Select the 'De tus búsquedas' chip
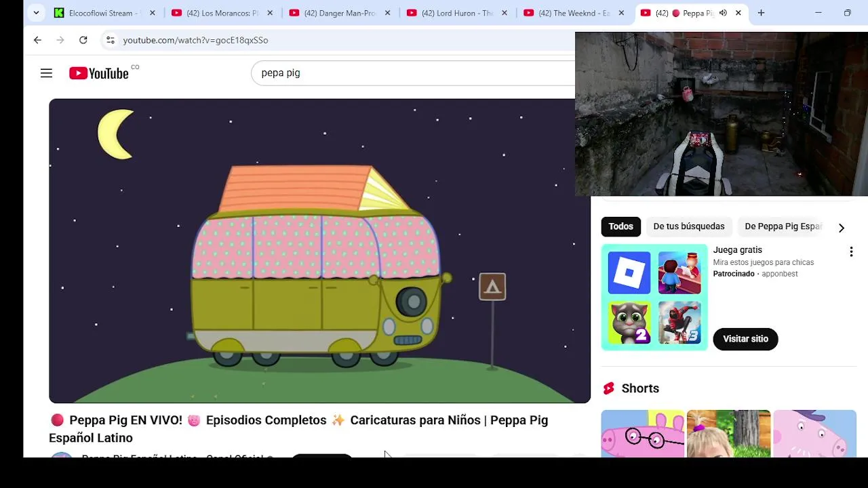868x488 pixels. [688, 226]
